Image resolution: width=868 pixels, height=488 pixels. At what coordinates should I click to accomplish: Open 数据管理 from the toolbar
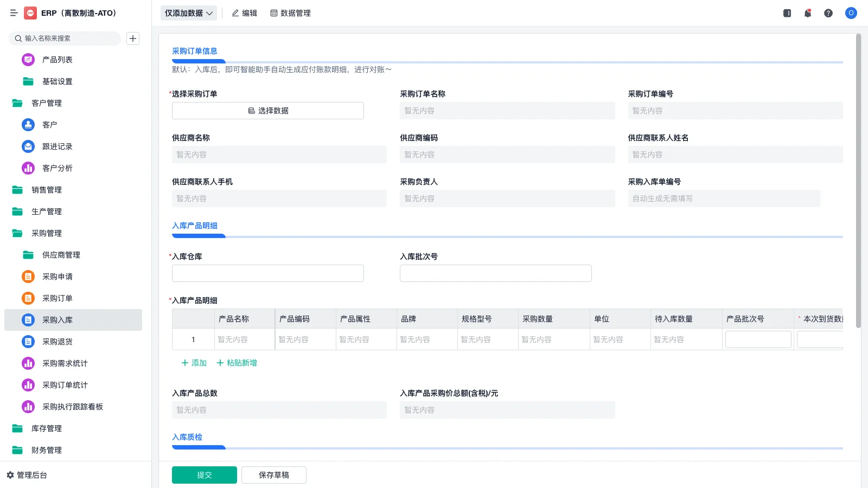pyautogui.click(x=290, y=13)
